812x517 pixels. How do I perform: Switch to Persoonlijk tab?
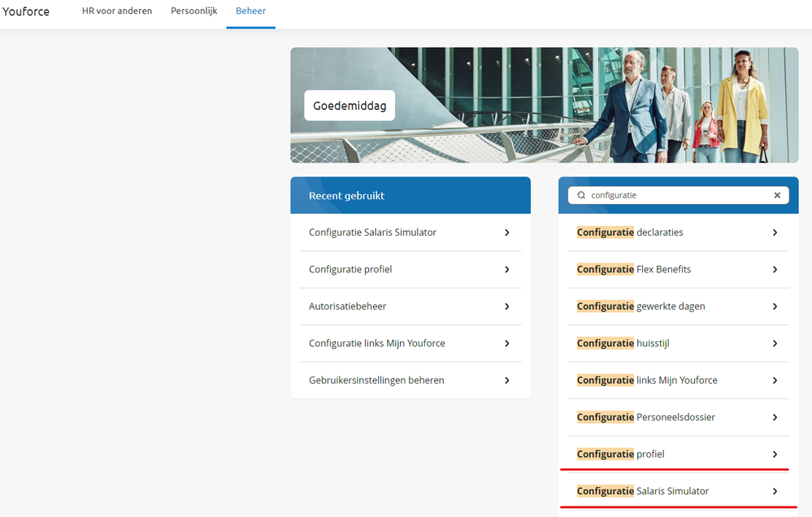tap(194, 11)
